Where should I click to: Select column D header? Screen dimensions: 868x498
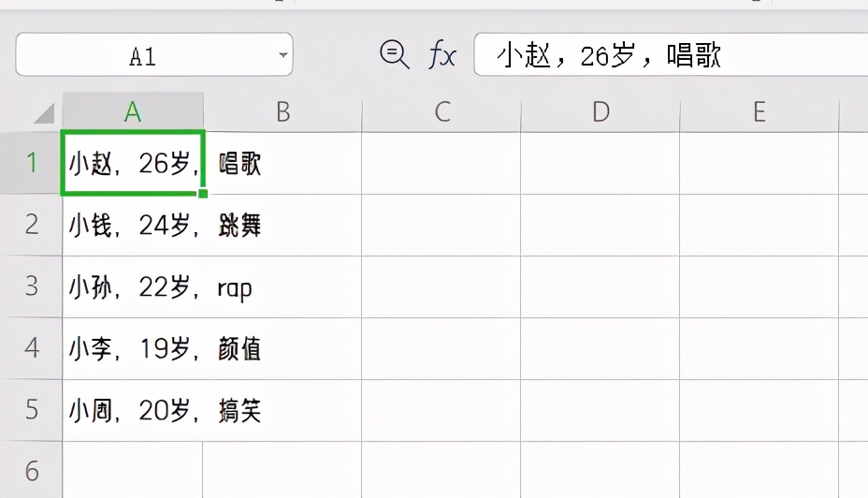pos(600,112)
